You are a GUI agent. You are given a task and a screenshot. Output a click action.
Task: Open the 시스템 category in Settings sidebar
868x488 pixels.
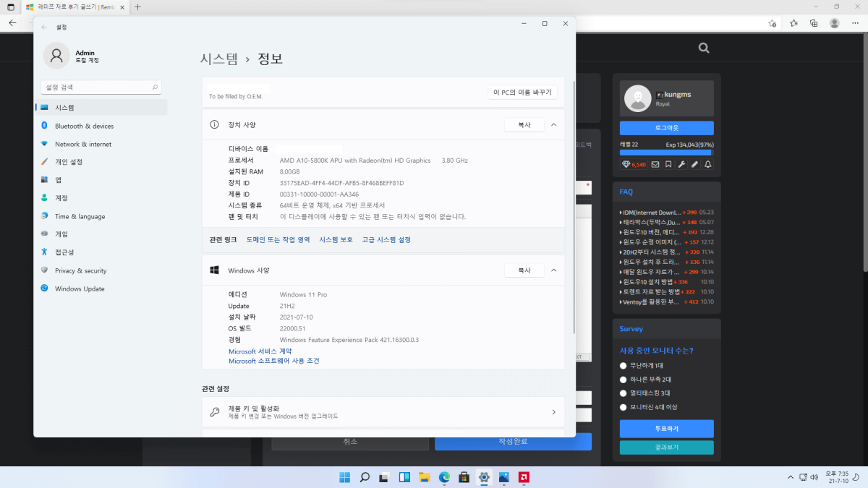click(101, 108)
